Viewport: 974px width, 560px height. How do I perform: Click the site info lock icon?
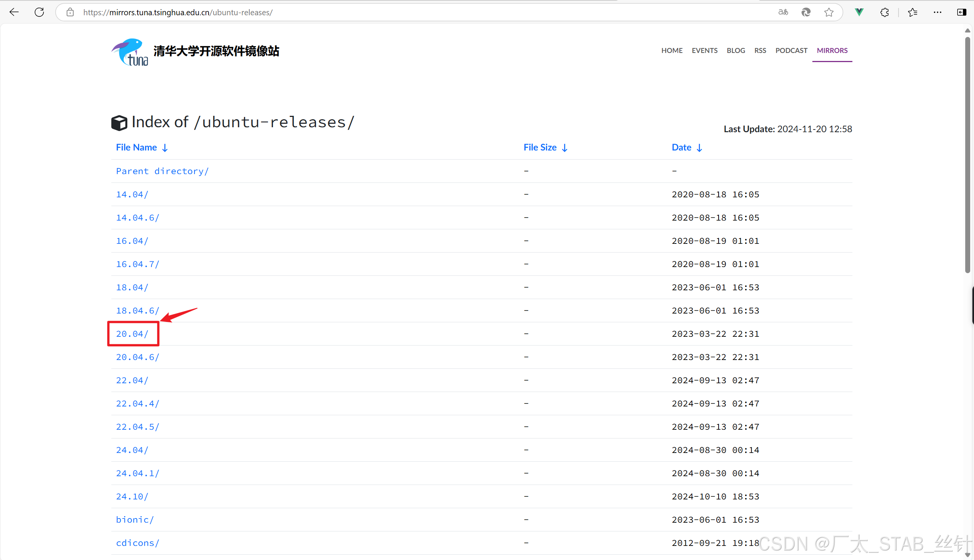point(70,12)
